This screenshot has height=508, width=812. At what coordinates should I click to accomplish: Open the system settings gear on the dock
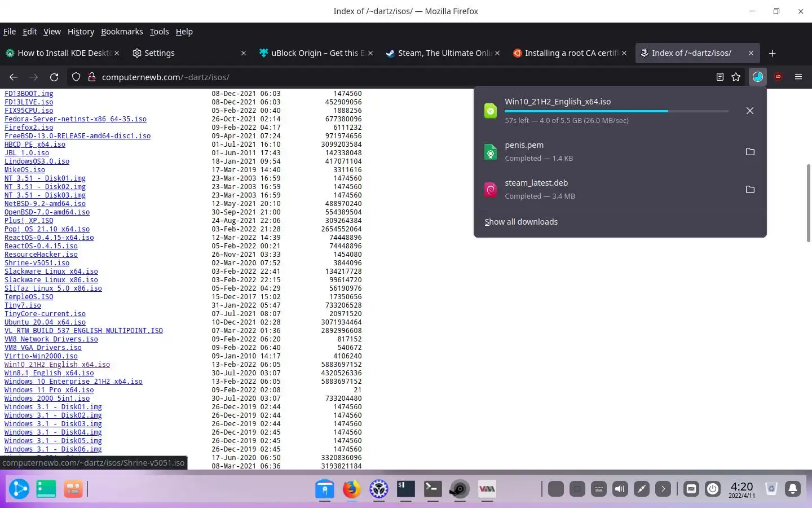point(379,488)
